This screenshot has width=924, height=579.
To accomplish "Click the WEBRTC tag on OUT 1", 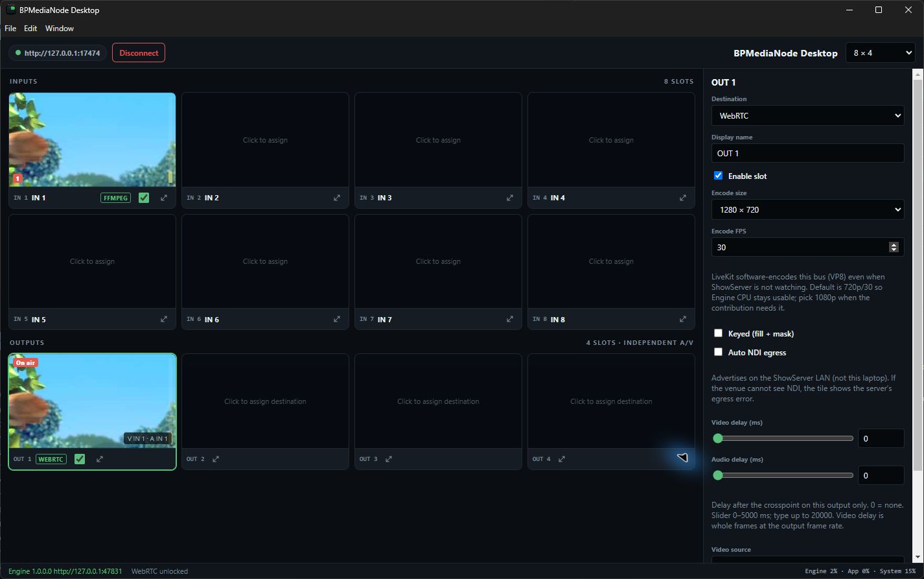I will pos(51,459).
